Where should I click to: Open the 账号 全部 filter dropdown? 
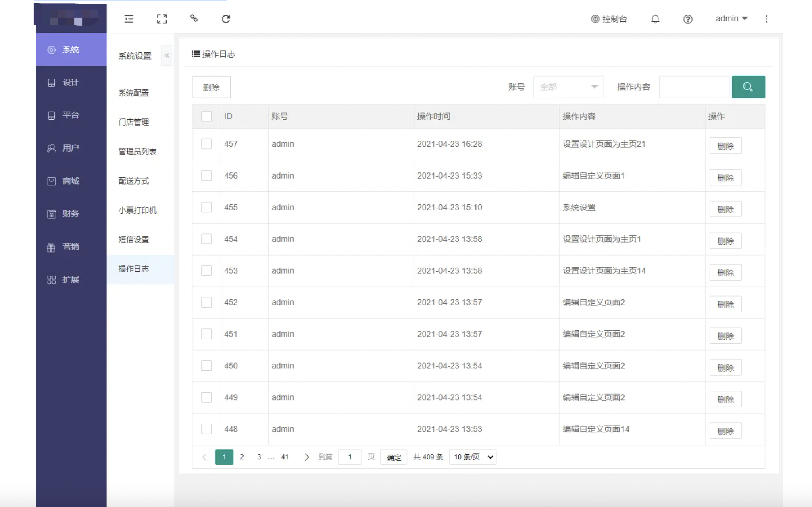pyautogui.click(x=568, y=87)
